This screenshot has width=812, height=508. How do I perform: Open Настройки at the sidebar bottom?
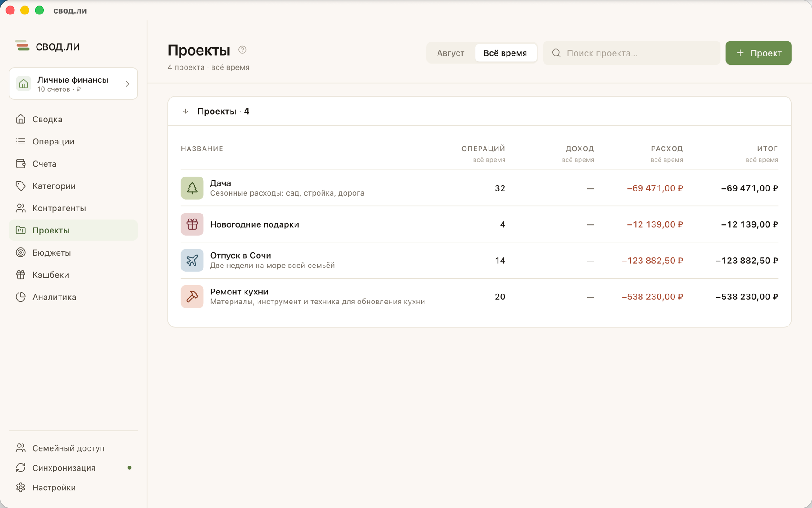(73, 488)
